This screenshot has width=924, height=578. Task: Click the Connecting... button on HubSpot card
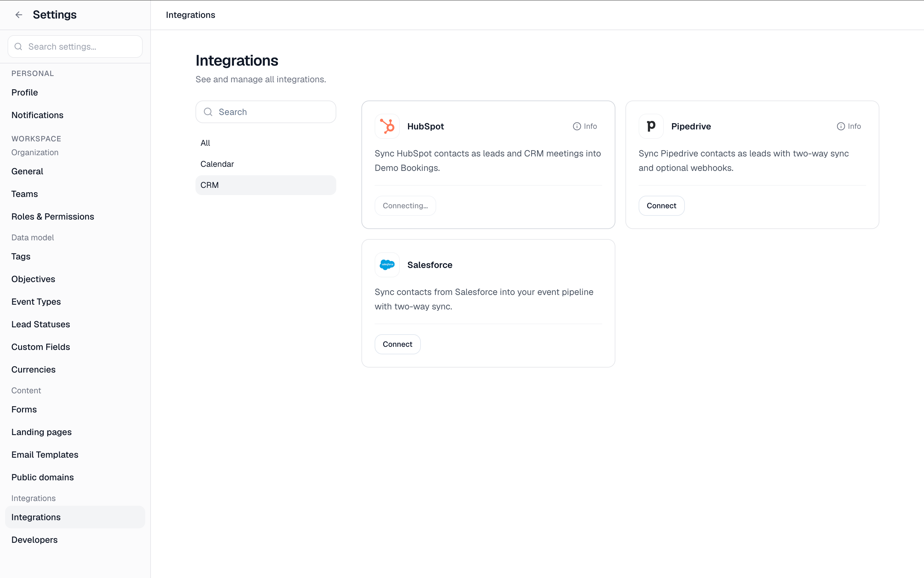pos(405,206)
